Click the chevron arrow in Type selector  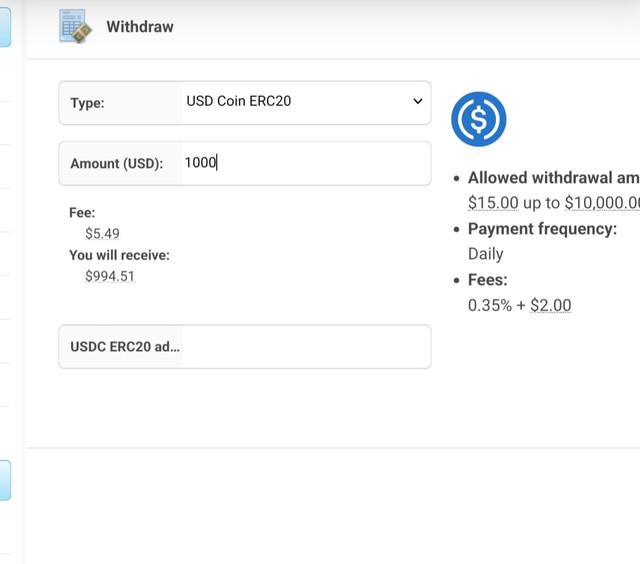pyautogui.click(x=417, y=102)
